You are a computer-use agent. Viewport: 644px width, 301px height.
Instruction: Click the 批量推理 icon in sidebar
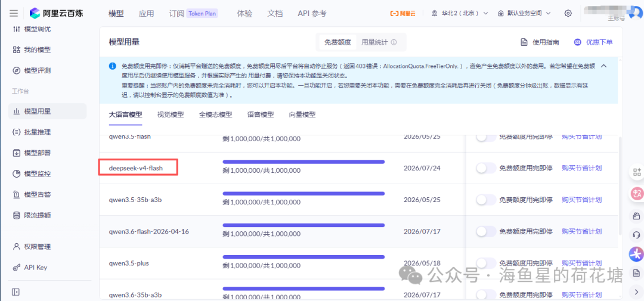pos(17,132)
